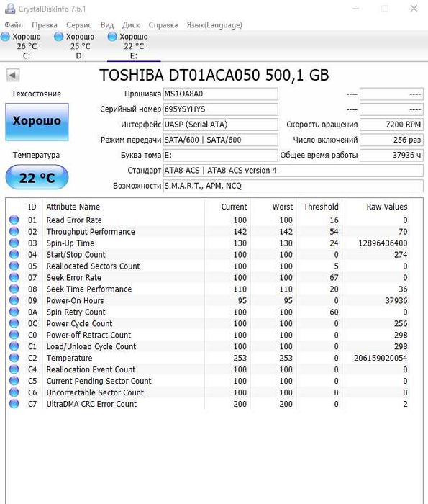
Task: Open the Справка menu
Action: click(x=163, y=24)
